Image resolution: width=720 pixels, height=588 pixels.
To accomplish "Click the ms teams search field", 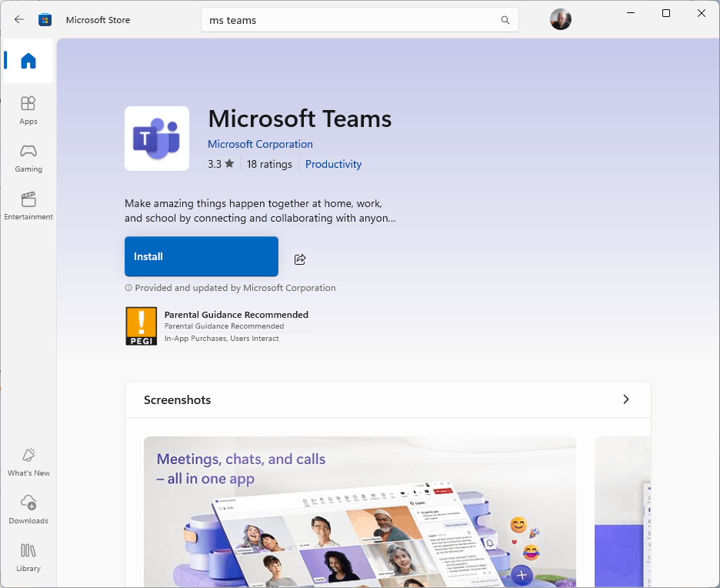I will coord(359,20).
